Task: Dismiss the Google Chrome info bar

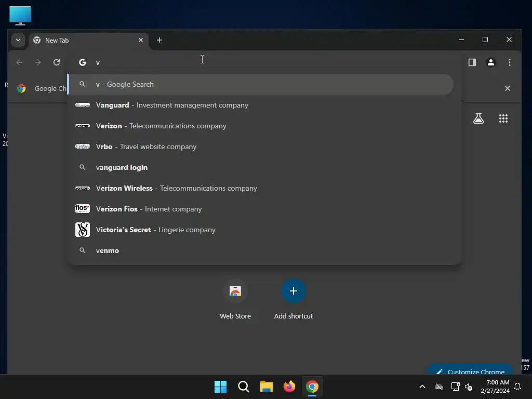Action: [x=507, y=88]
